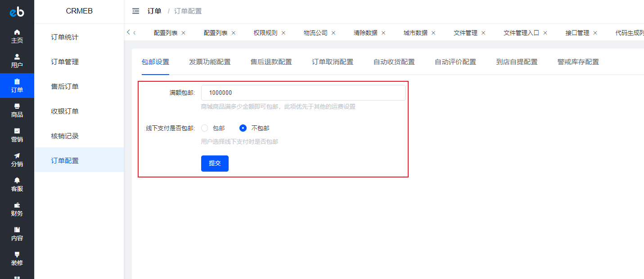The height and width of the screenshot is (279, 644).
Task: Click the 提交 submit button
Action: [215, 164]
